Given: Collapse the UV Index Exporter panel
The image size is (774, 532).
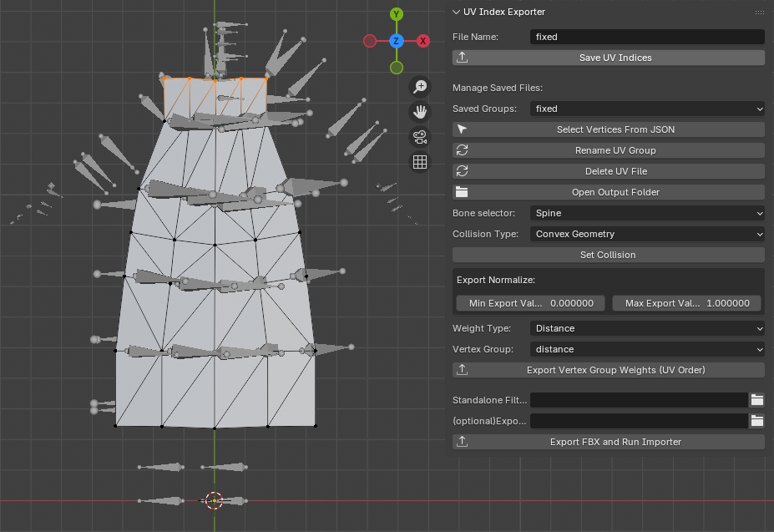Looking at the screenshot, I should (x=456, y=12).
